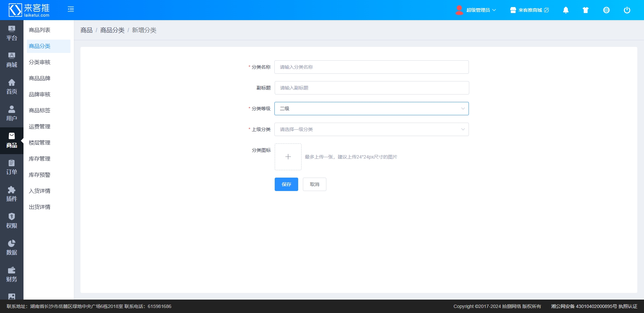Open the 上级分类 parent category dropdown
The image size is (644, 313).
[371, 129]
